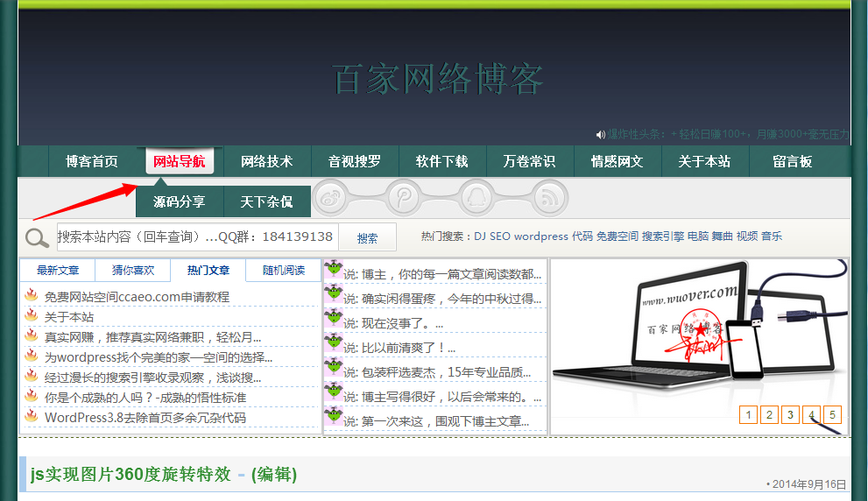Click hot search keyword 代码
The width and height of the screenshot is (868, 501).
pos(582,236)
